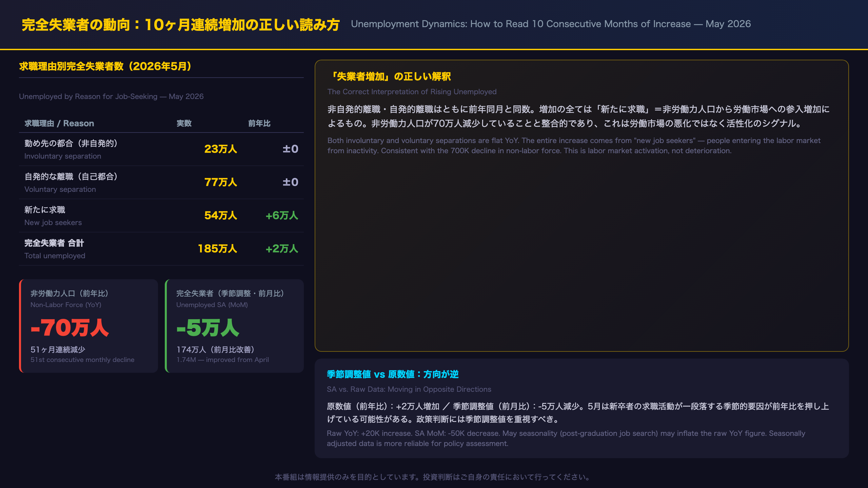Click the 季節調整値 vs 原数値 heading
This screenshot has width=868, height=488.
393,374
